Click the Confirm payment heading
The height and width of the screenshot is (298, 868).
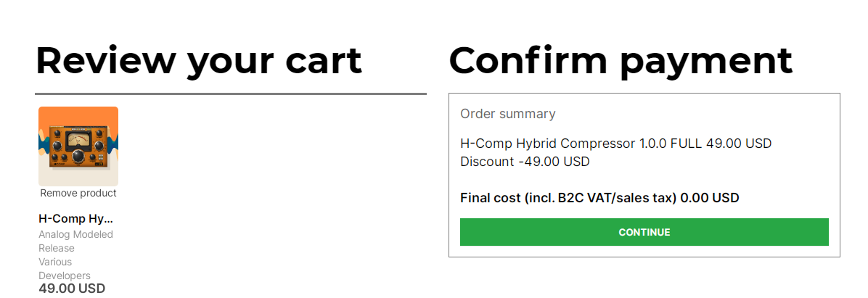click(x=621, y=60)
